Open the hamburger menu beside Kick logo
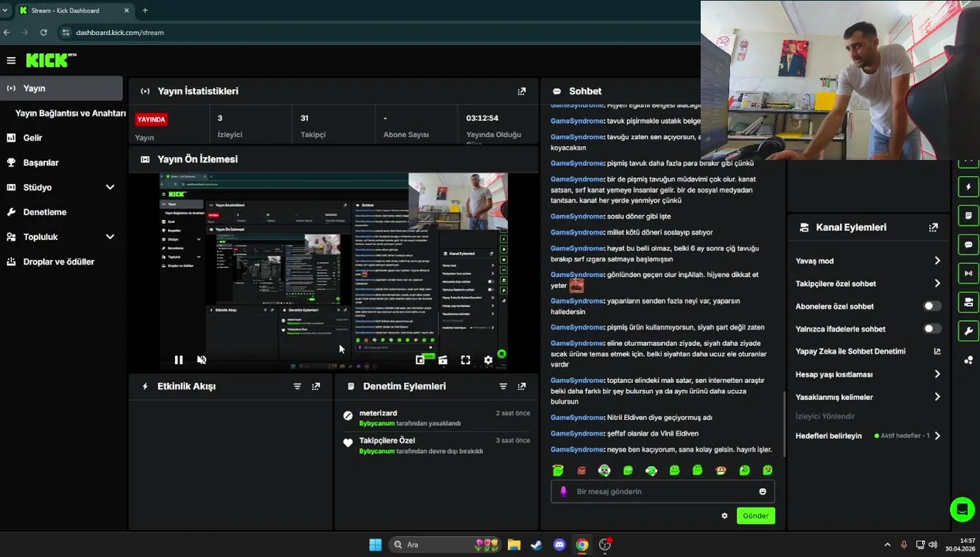The width and height of the screenshot is (980, 557). 11,60
